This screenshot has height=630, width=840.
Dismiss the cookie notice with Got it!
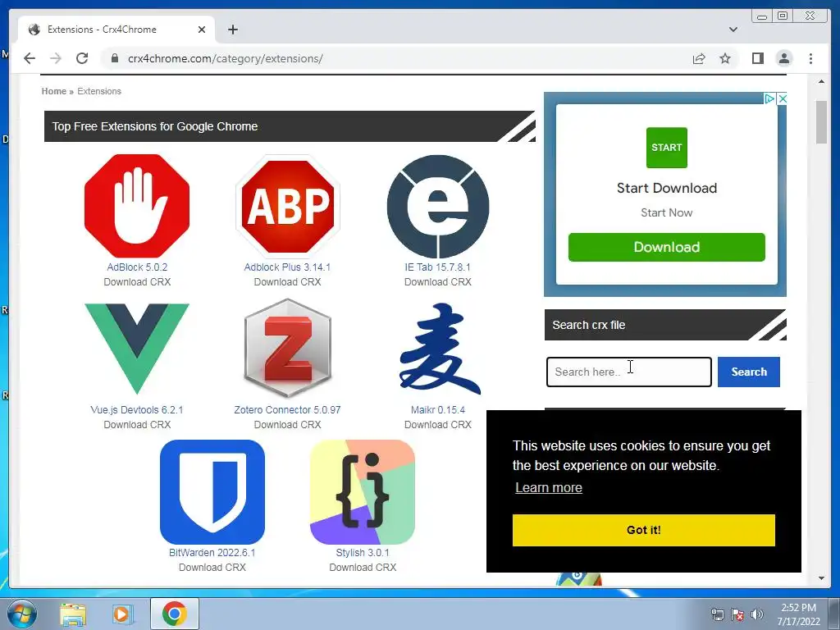click(x=643, y=530)
